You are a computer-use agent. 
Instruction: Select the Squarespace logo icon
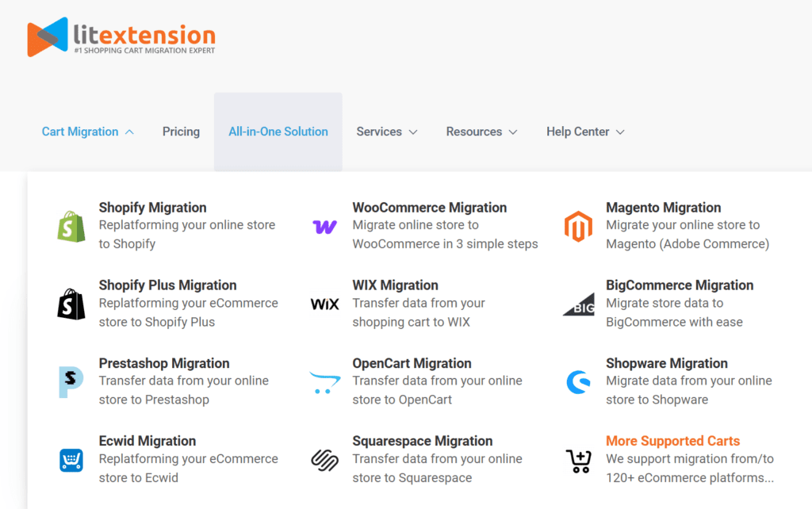tap(324, 461)
